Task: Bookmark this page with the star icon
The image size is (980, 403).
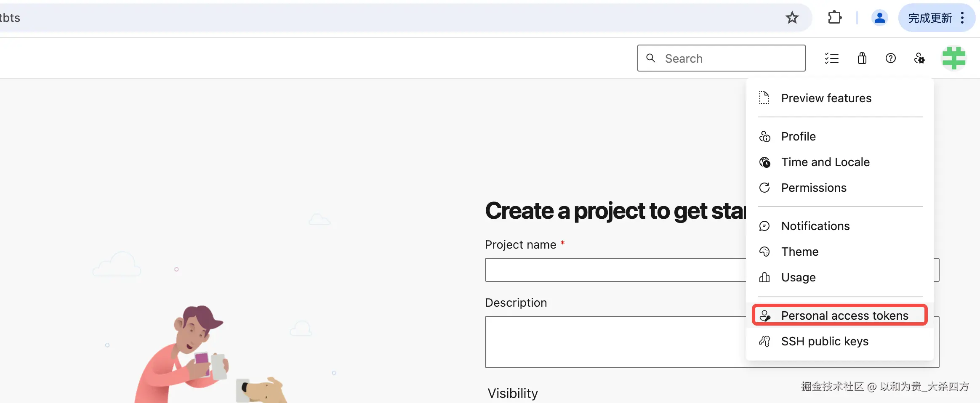Action: point(792,18)
